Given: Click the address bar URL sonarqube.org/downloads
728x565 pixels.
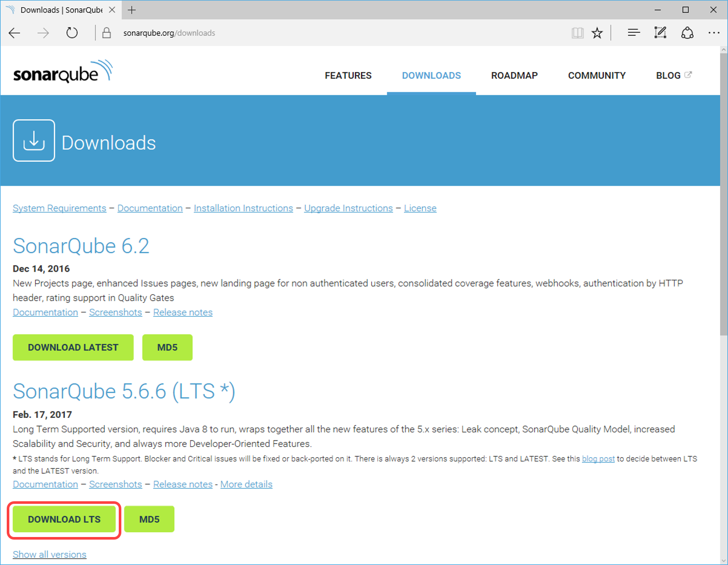Looking at the screenshot, I should pos(169,33).
